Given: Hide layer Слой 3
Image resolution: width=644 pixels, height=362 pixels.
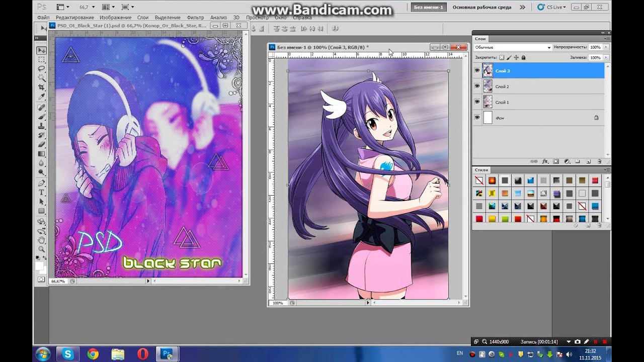Looking at the screenshot, I should (x=477, y=71).
